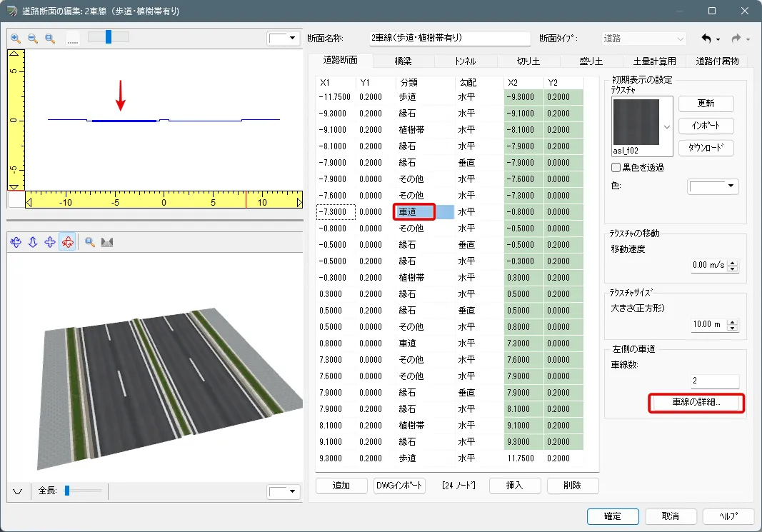Click the 車線の詳細... button
The height and width of the screenshot is (532, 762).
[696, 403]
